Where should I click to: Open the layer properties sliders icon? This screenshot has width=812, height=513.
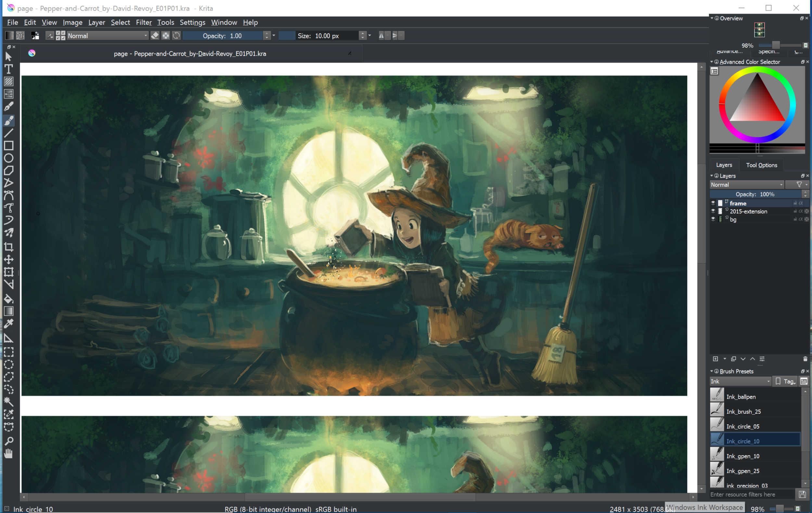(x=762, y=359)
